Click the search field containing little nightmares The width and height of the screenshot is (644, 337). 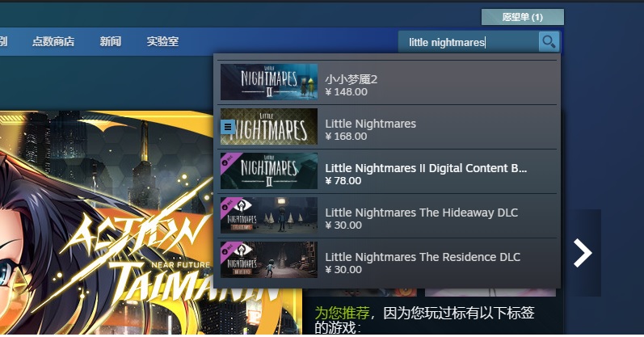tap(468, 42)
